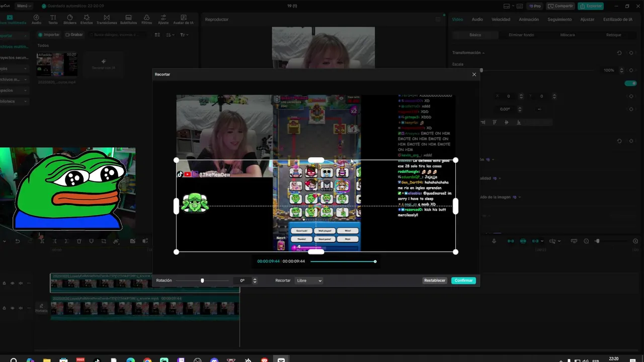Screen dimensions: 644x362
Task: Open the Portada cover editor icon
Action: (41, 308)
